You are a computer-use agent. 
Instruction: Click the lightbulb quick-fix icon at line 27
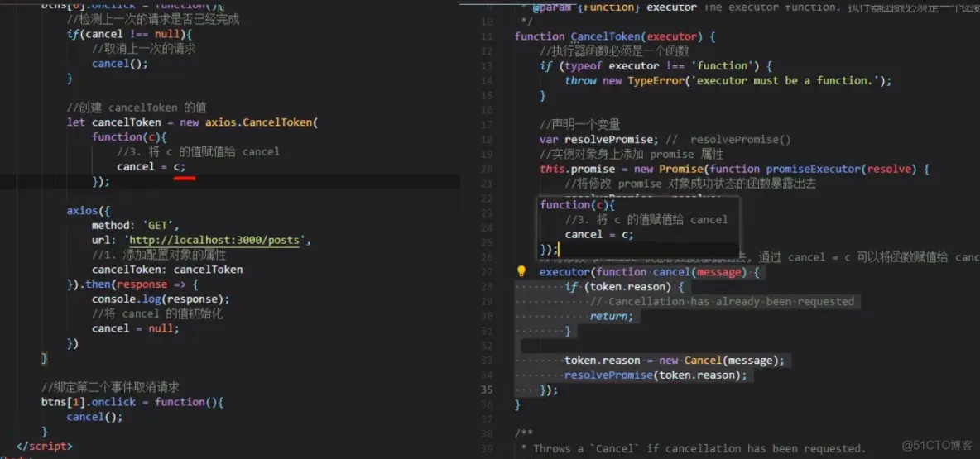click(x=521, y=271)
